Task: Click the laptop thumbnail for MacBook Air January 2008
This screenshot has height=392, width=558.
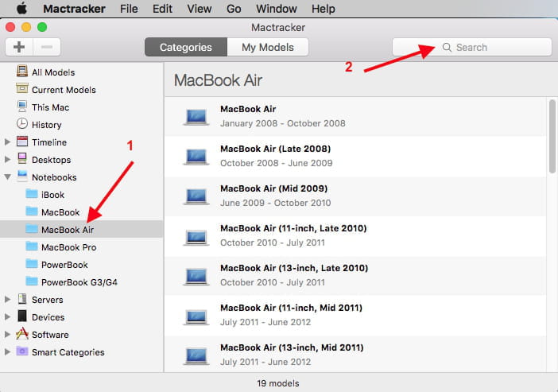Action: coord(196,116)
